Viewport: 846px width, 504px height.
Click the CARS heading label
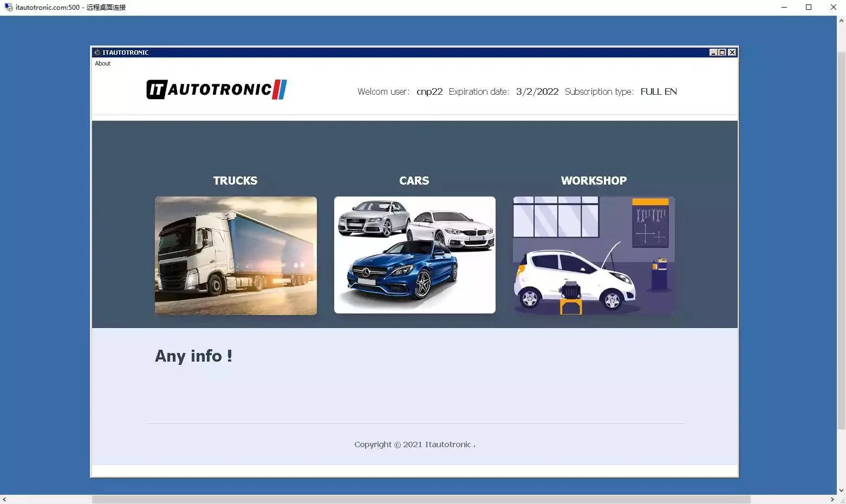point(414,181)
